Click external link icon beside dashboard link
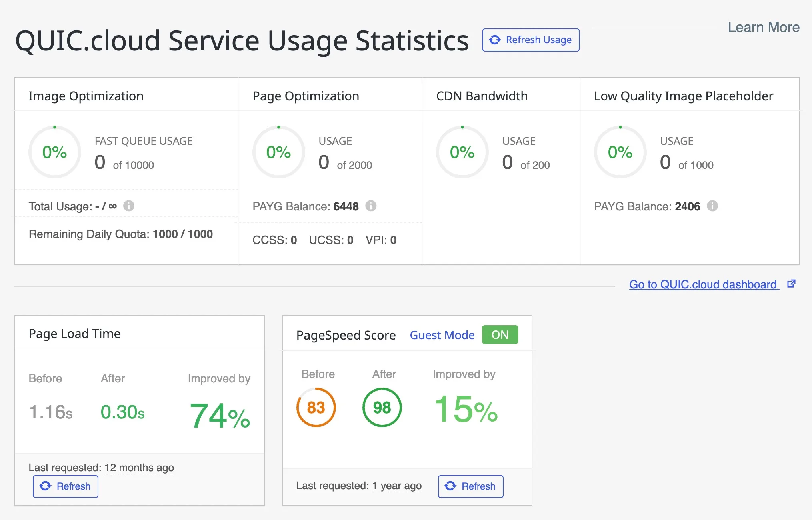This screenshot has width=812, height=520. 791,284
